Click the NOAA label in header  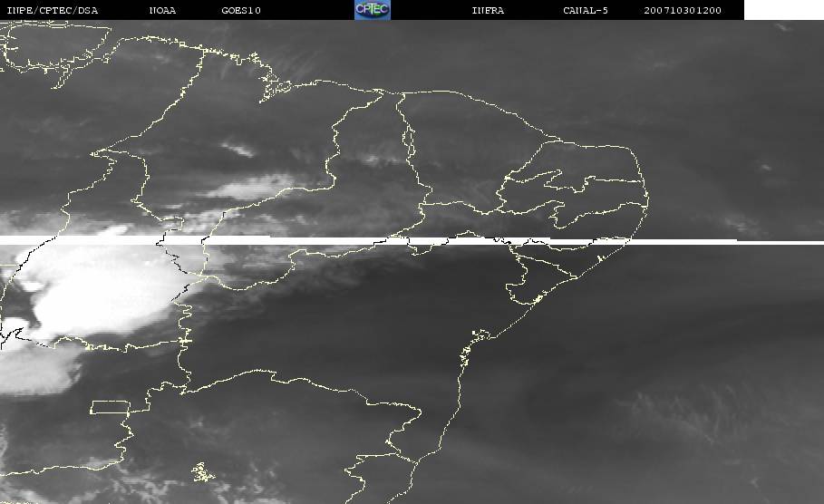pos(162,11)
